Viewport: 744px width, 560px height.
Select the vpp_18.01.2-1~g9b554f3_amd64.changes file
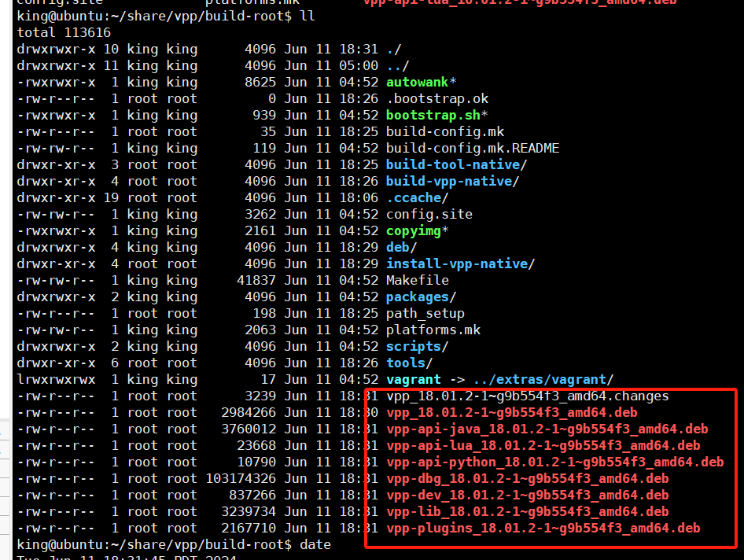pyautogui.click(x=528, y=396)
